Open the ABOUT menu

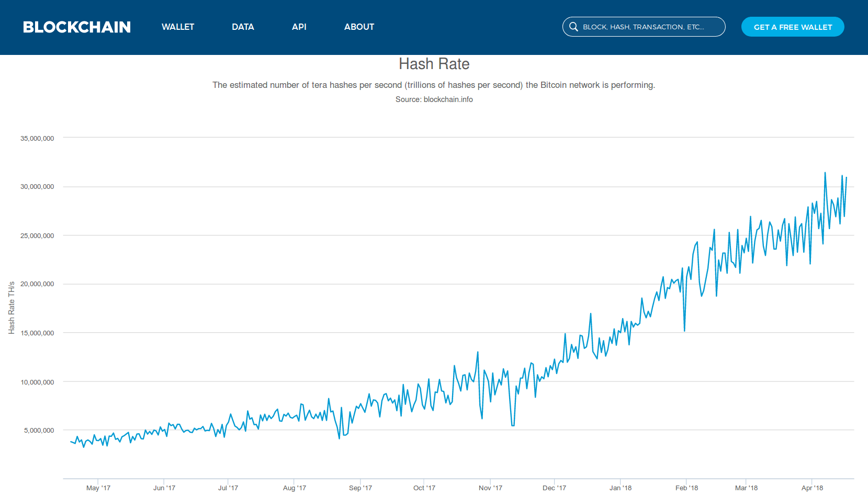(359, 27)
